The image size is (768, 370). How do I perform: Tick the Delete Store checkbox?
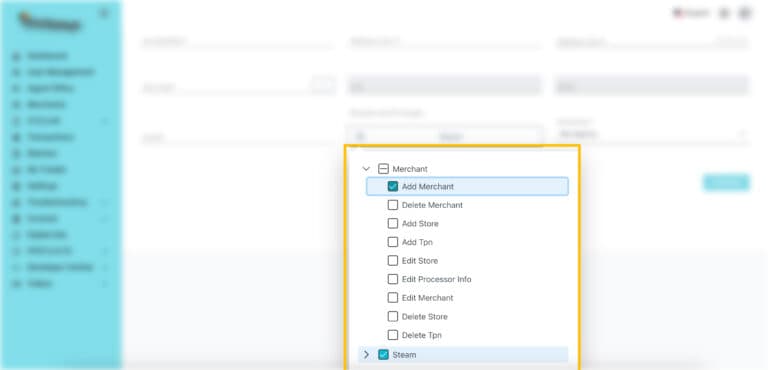[x=393, y=317]
